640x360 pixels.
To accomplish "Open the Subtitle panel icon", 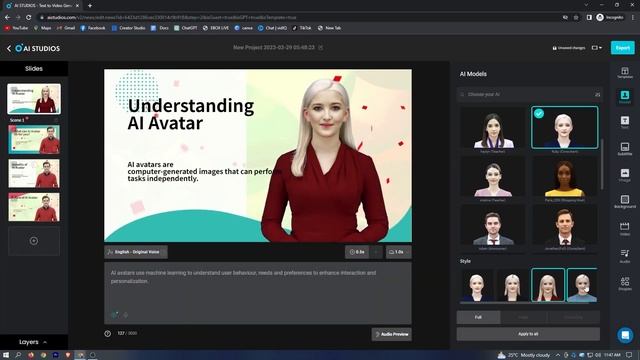I will [x=624, y=149].
